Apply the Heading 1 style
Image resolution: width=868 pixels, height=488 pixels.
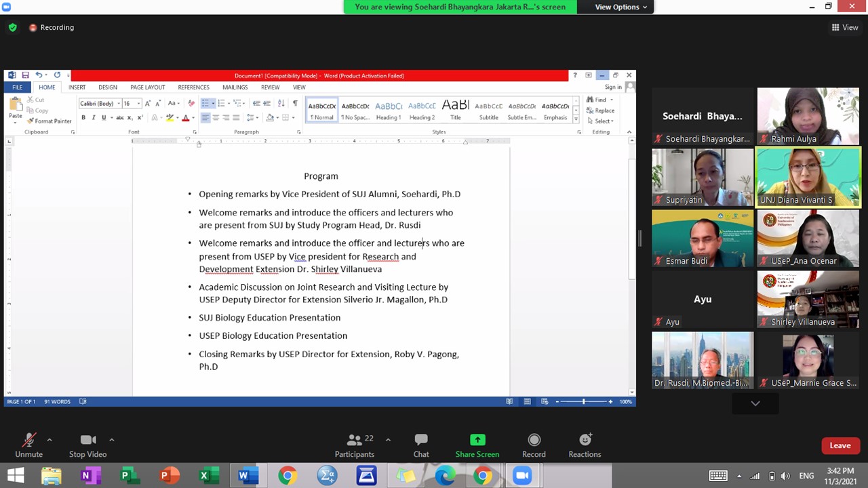pyautogui.click(x=389, y=110)
